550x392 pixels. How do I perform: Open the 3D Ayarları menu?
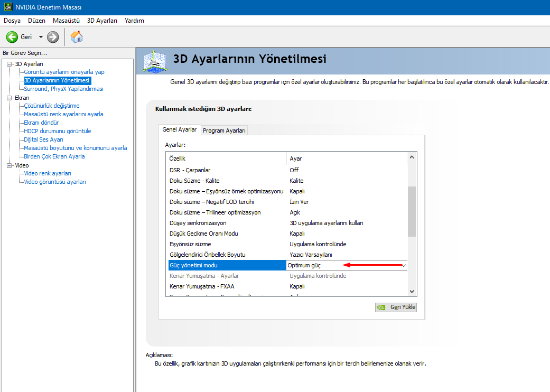pyautogui.click(x=102, y=20)
